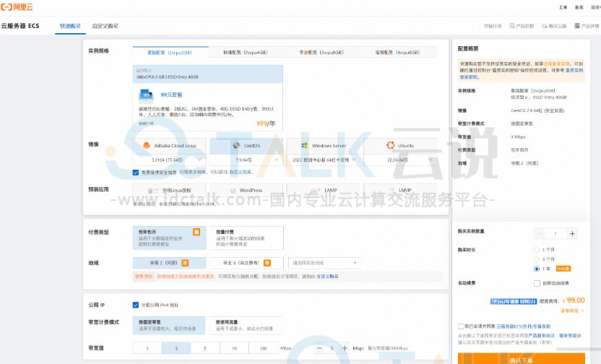Image resolution: width=601 pixels, height=364 pixels.
Task: Open 节省计划 in the top bar
Action: [493, 26]
